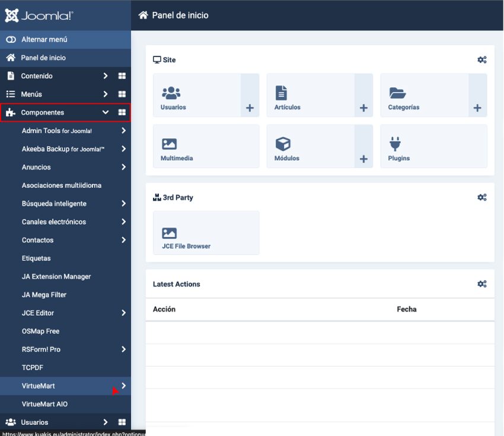Image resolution: width=504 pixels, height=436 pixels.
Task: Expand RSForm! Pro submenu arrow
Action: [x=124, y=349]
